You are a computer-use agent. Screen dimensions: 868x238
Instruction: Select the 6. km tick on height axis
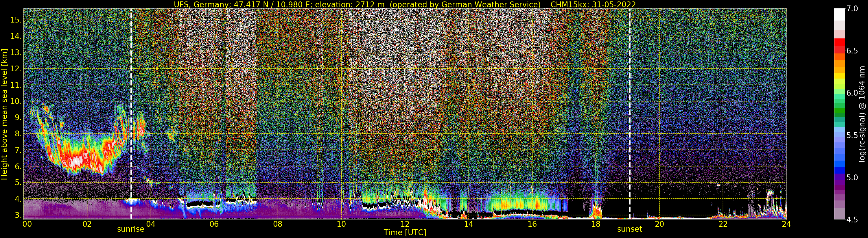18,166
